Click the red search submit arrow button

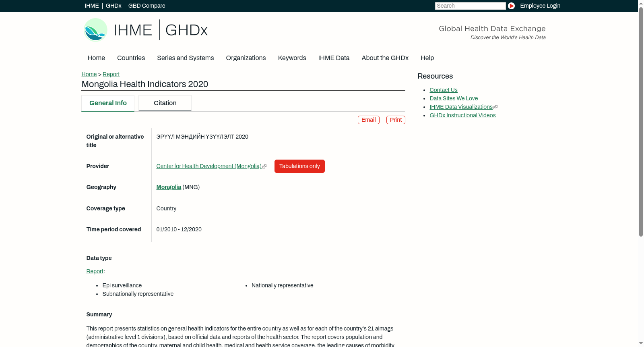(511, 6)
